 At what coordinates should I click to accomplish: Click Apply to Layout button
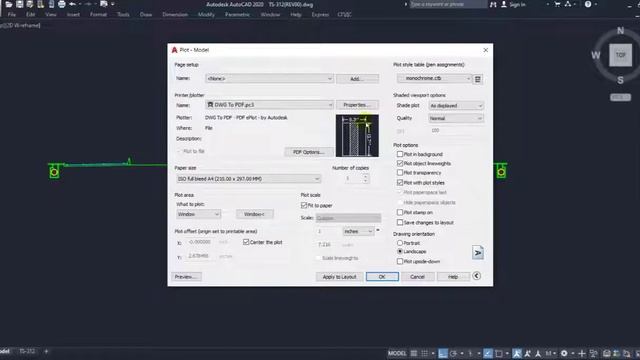point(339,277)
